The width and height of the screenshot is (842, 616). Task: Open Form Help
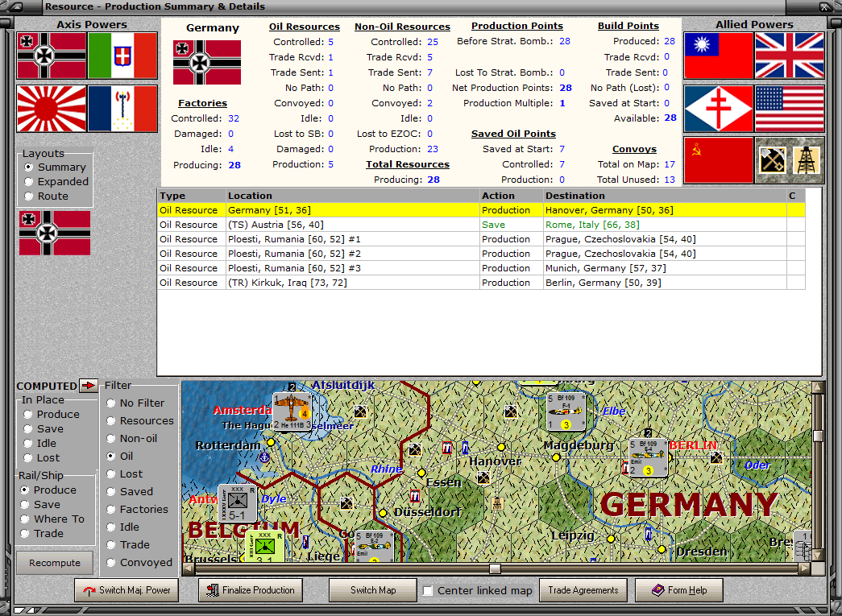coord(679,590)
